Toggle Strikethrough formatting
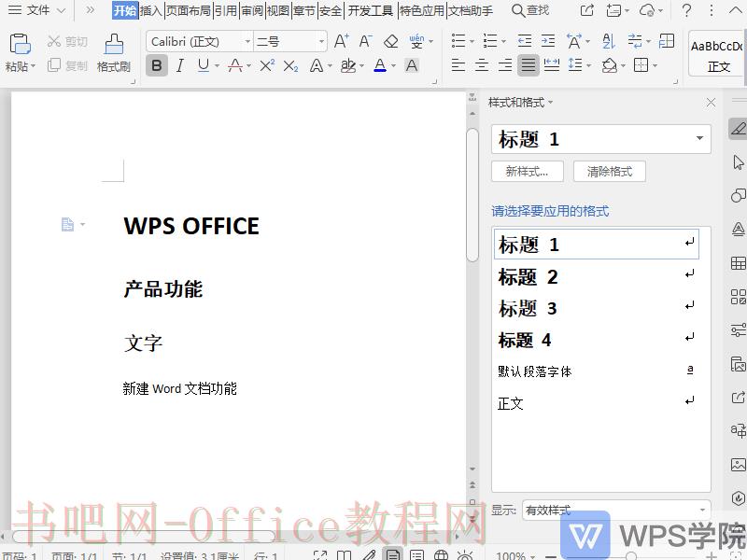 235,65
